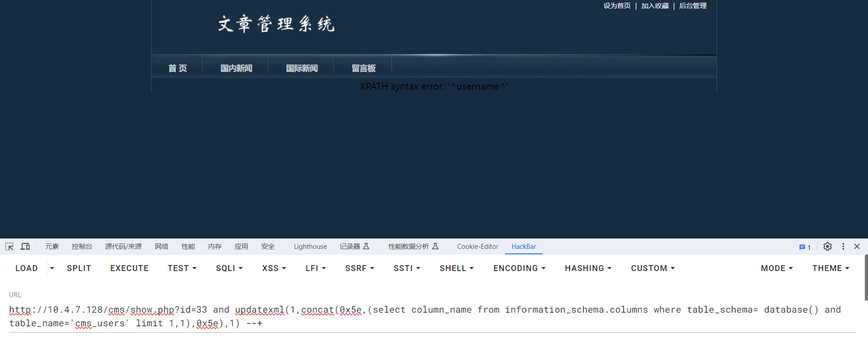Expand the SQLI dropdown
This screenshot has width=868, height=338.
(229, 268)
